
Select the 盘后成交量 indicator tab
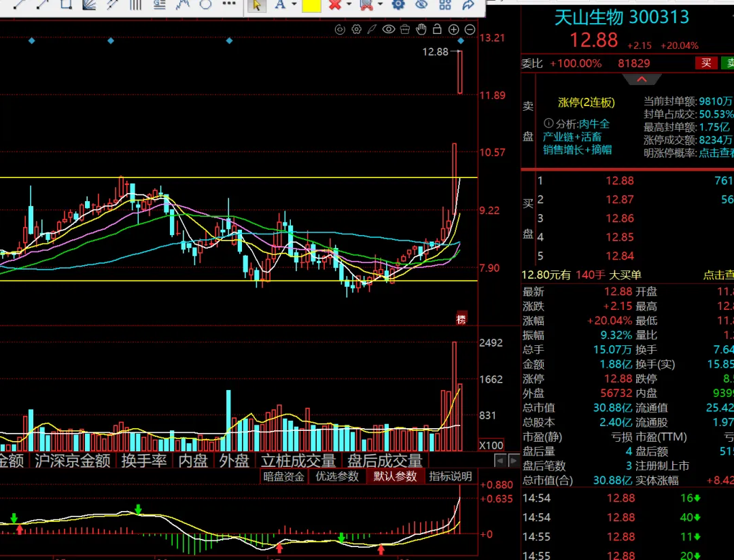tap(385, 461)
